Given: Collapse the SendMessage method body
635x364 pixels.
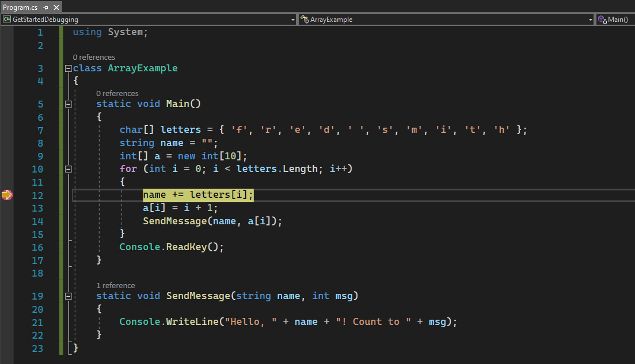Looking at the screenshot, I should [68, 296].
